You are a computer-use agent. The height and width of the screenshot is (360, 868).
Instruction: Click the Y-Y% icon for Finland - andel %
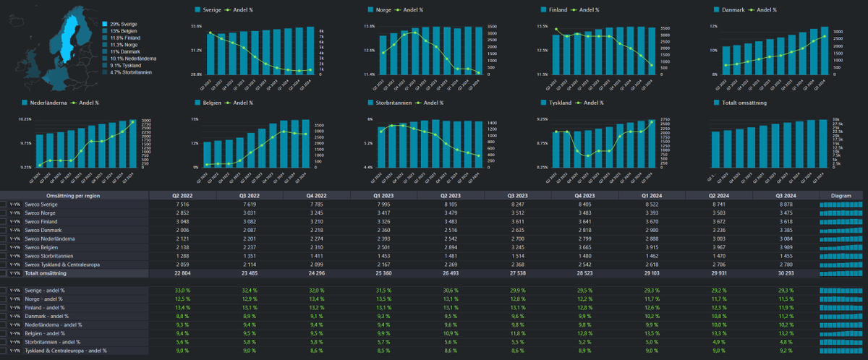[x=15, y=307]
